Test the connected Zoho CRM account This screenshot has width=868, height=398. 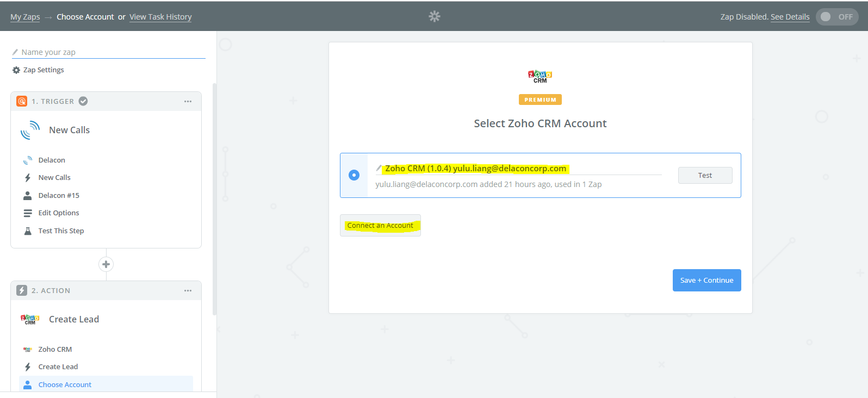[x=705, y=175]
